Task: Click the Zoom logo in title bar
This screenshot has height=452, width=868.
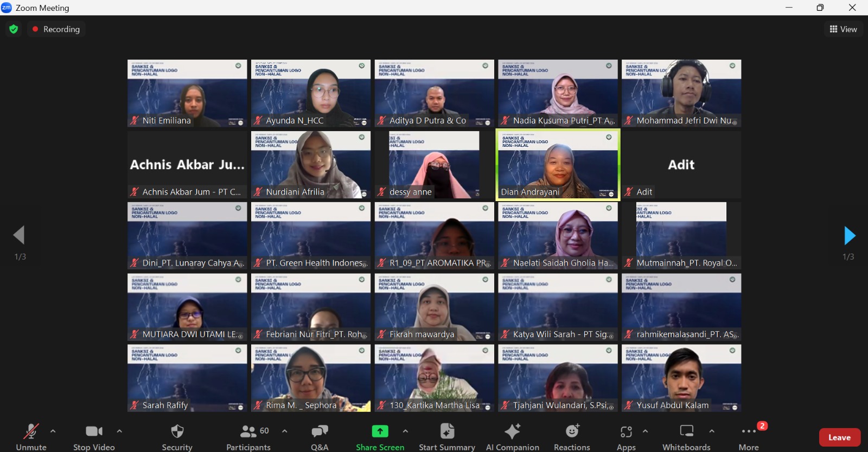Action: pos(7,8)
